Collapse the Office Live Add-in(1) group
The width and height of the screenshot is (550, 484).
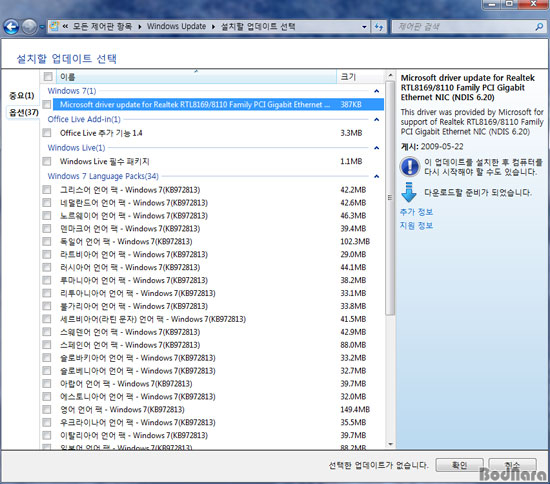point(376,120)
